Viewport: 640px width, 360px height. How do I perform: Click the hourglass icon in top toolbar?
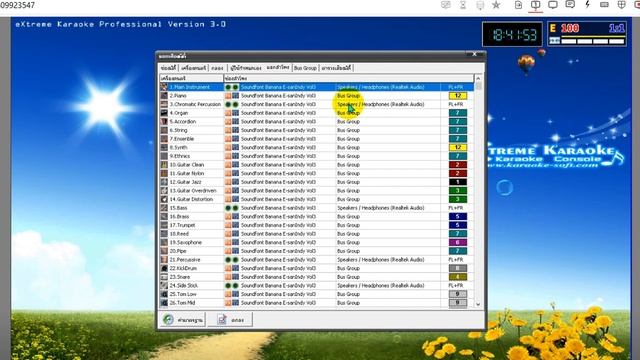click(x=463, y=5)
